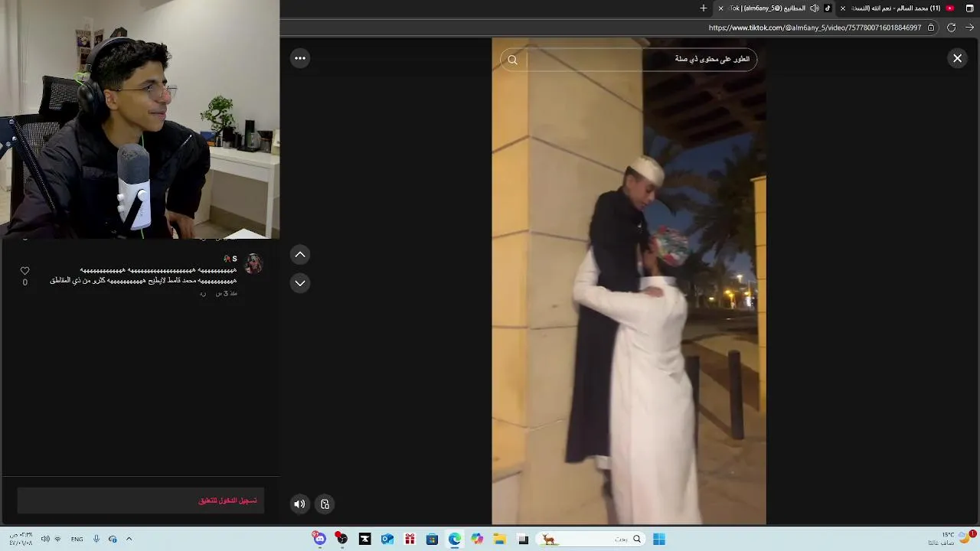Open the X app from taskbar
Viewport: 980px width, 551px height.
365,539
